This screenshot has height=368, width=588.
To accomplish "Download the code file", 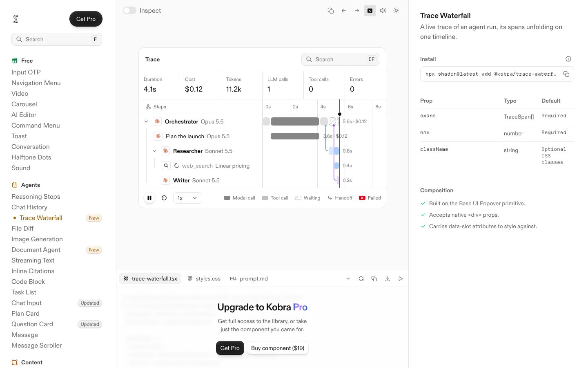I will pyautogui.click(x=387, y=279).
